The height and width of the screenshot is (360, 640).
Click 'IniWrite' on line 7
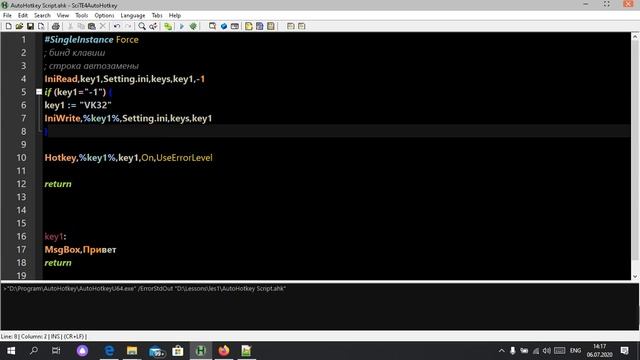pos(62,118)
